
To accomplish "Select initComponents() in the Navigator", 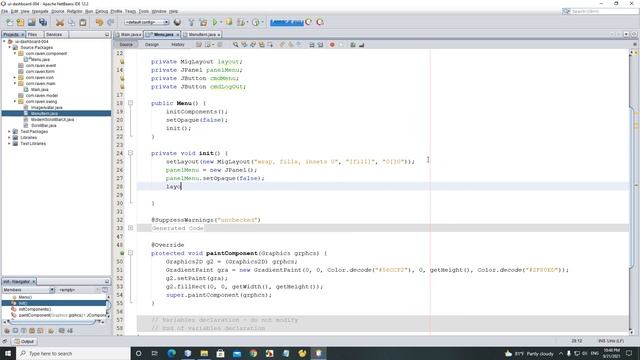I will pos(35,309).
